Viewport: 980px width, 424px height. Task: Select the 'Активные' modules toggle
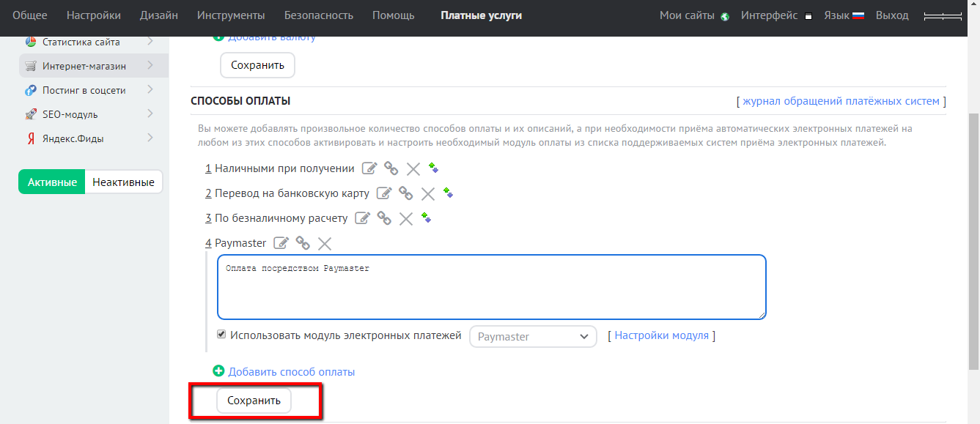52,182
